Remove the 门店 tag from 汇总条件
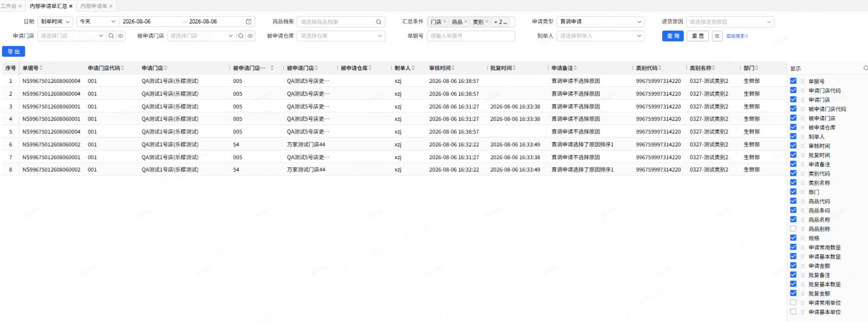868x322 pixels. (x=445, y=22)
